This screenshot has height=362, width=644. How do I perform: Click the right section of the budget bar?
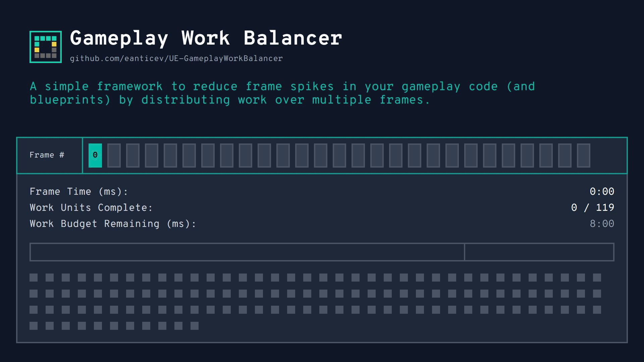(539, 252)
